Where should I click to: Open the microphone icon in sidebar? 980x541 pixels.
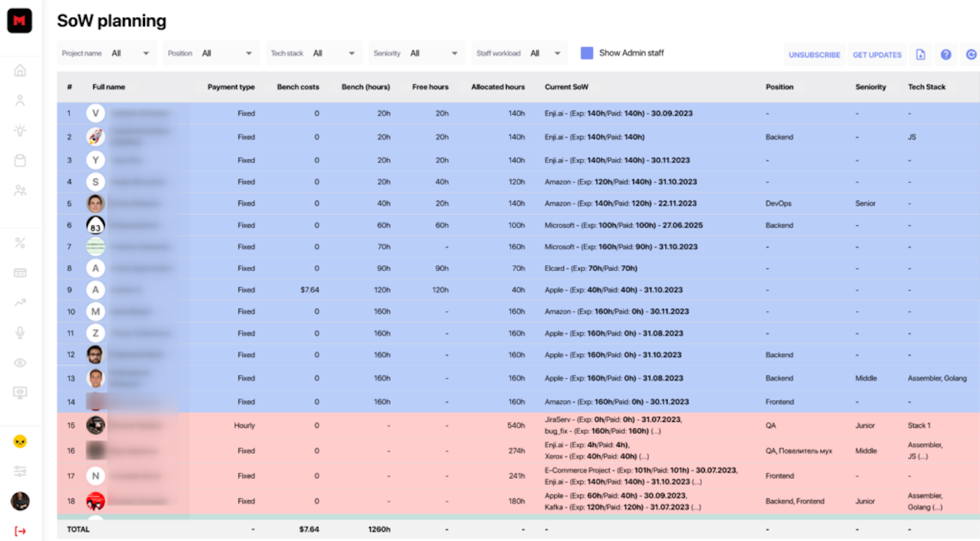pyautogui.click(x=20, y=333)
